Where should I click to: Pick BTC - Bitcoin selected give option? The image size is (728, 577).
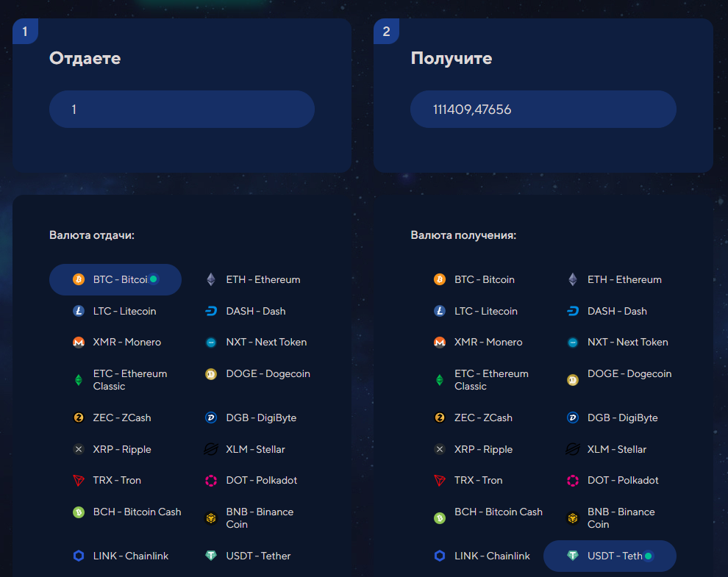tap(115, 279)
